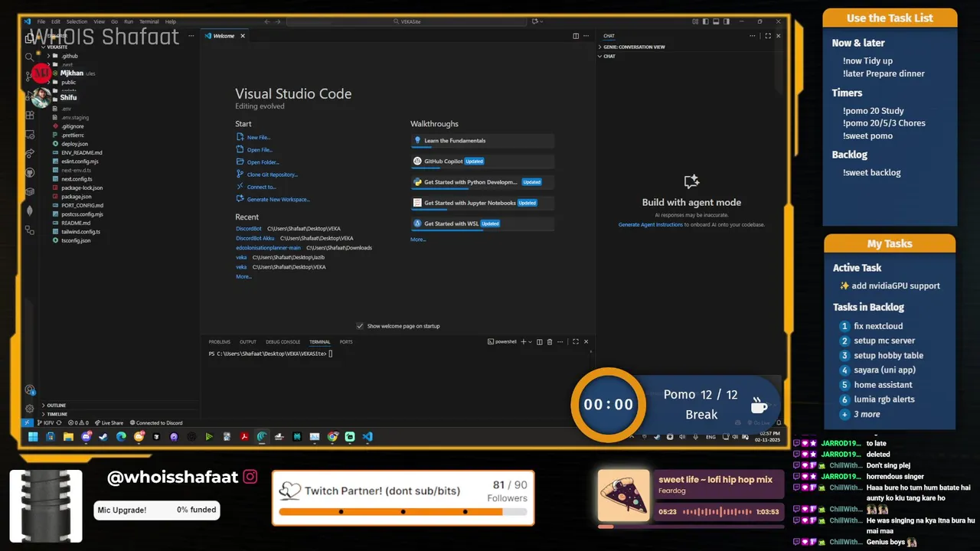
Task: Maximize the terminal panel size
Action: click(x=576, y=342)
